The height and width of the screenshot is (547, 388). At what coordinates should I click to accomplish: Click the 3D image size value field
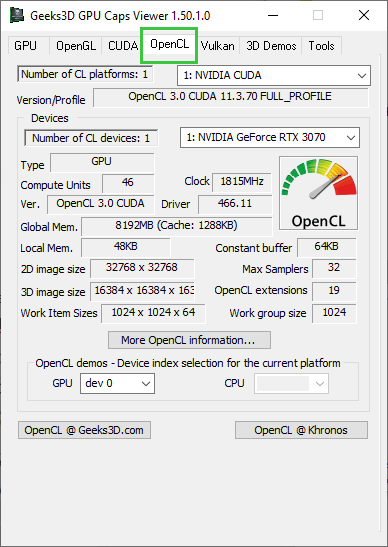pos(142,291)
